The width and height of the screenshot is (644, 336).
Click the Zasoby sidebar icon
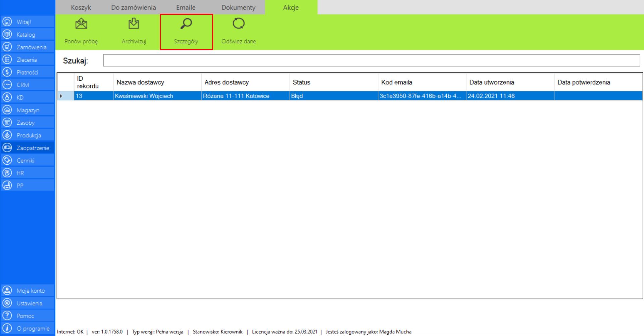pos(7,123)
